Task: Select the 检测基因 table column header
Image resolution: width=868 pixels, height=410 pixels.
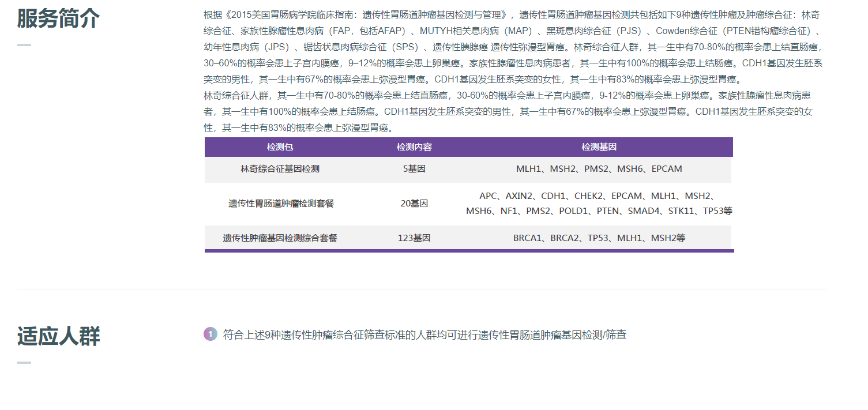Action: point(599,147)
